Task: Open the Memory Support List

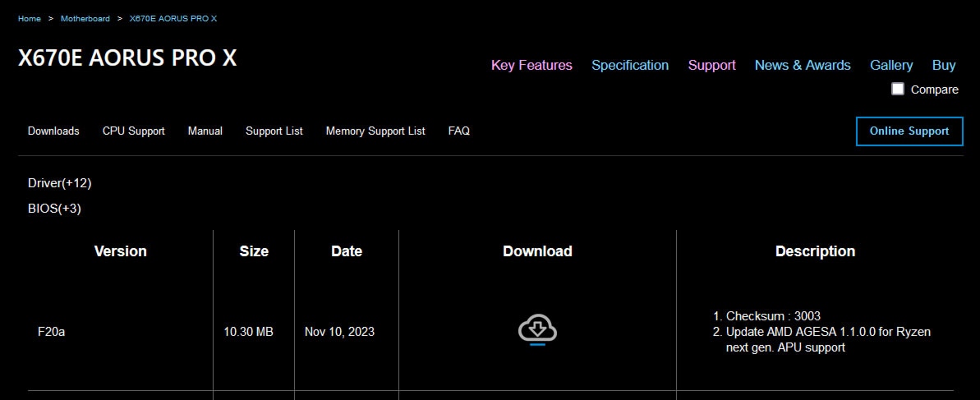Action: coord(375,131)
